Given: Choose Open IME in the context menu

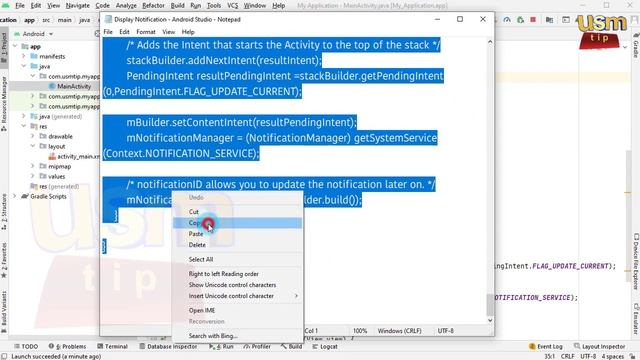Looking at the screenshot, I should coord(237,310).
